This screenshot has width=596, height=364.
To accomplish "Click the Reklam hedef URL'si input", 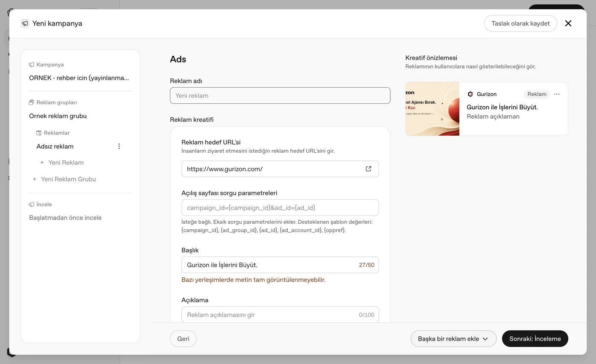I will (x=280, y=169).
